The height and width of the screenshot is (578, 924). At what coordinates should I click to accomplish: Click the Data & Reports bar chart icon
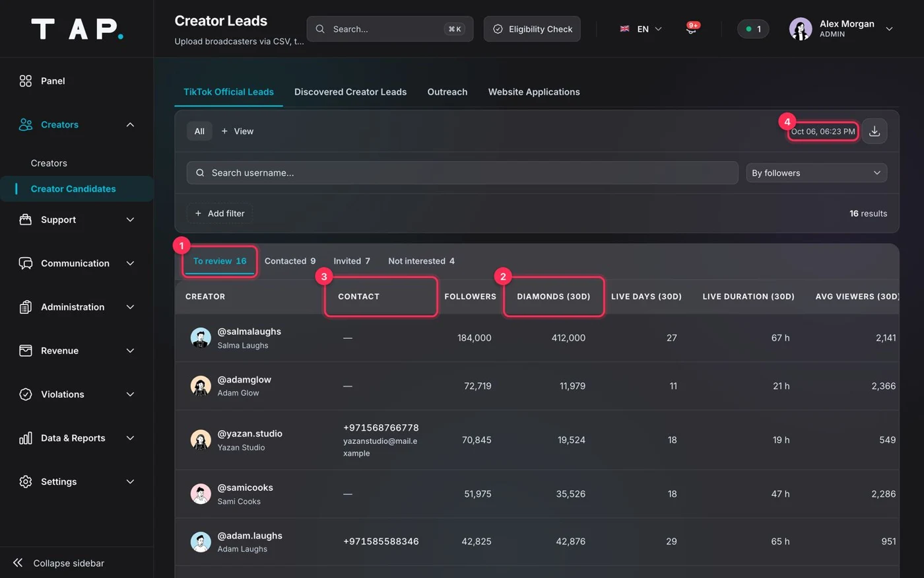pyautogui.click(x=26, y=437)
